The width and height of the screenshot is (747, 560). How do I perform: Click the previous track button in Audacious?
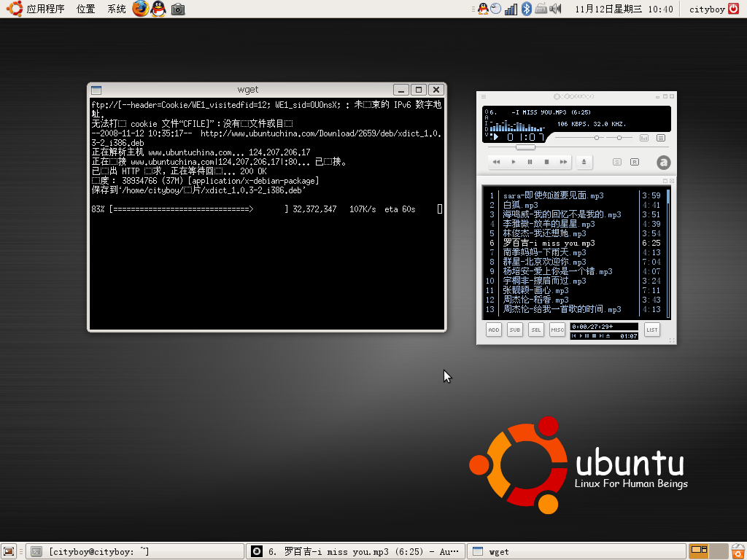tap(496, 162)
